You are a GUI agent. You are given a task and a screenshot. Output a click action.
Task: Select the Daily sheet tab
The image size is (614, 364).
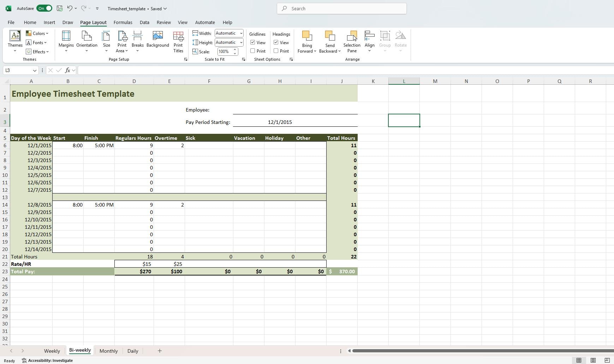point(133,351)
